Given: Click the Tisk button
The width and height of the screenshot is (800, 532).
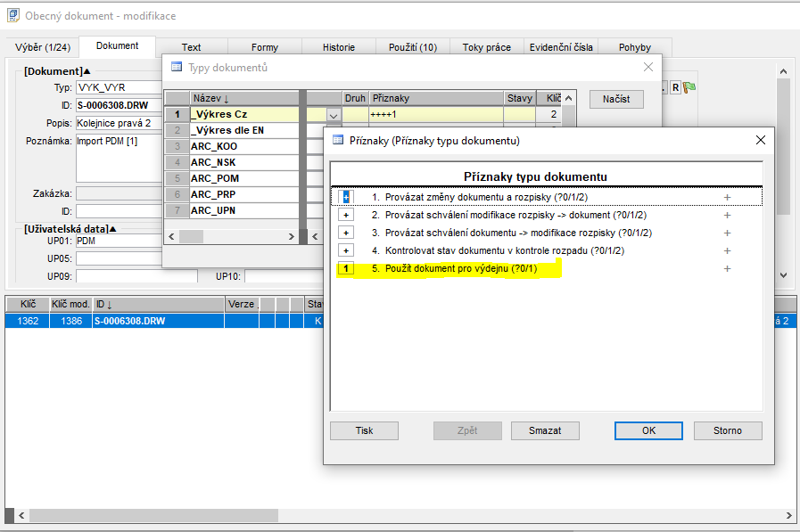Looking at the screenshot, I should coord(364,430).
